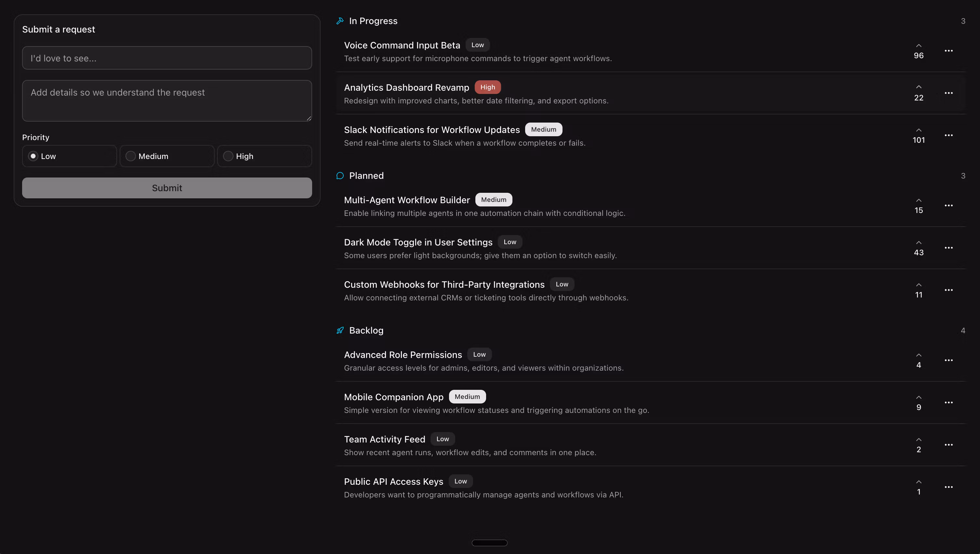The height and width of the screenshot is (554, 980).
Task: Upvote the Mobile Companion App request
Action: tap(918, 398)
